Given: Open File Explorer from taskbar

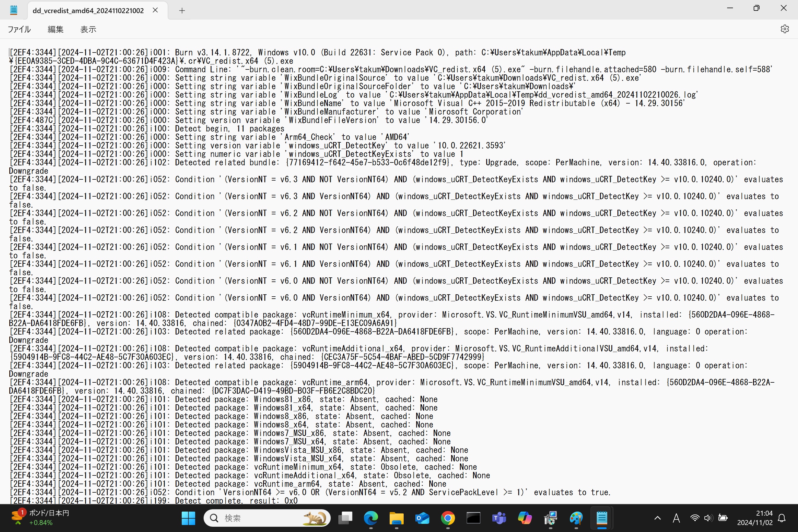Looking at the screenshot, I should click(x=396, y=518).
